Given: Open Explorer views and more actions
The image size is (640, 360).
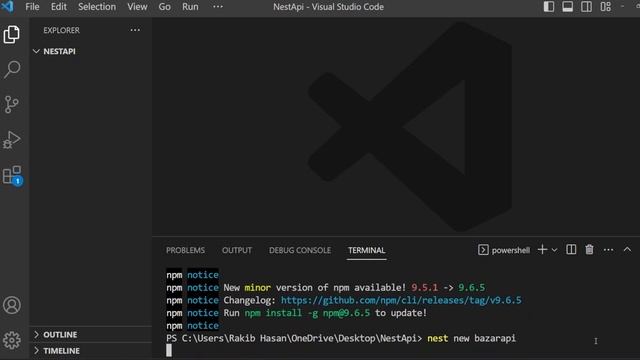Looking at the screenshot, I should (135, 30).
